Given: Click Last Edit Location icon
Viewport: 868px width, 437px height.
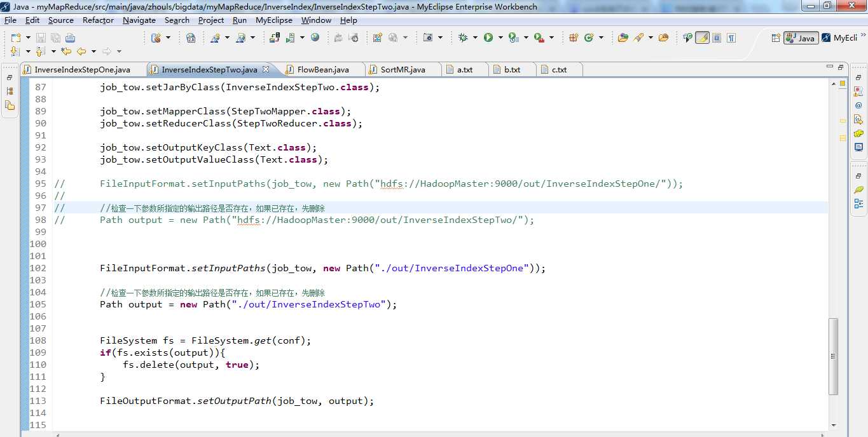Looking at the screenshot, I should coord(65,51).
